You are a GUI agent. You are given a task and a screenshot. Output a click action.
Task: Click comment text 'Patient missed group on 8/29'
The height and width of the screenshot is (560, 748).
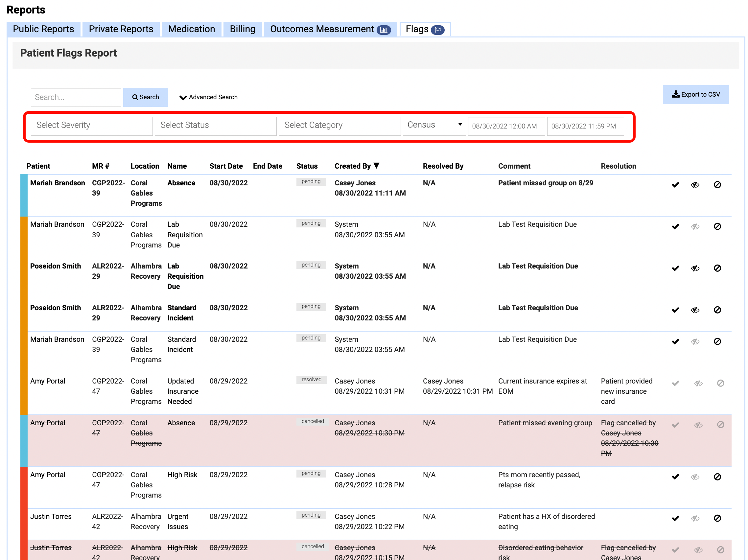[546, 183]
